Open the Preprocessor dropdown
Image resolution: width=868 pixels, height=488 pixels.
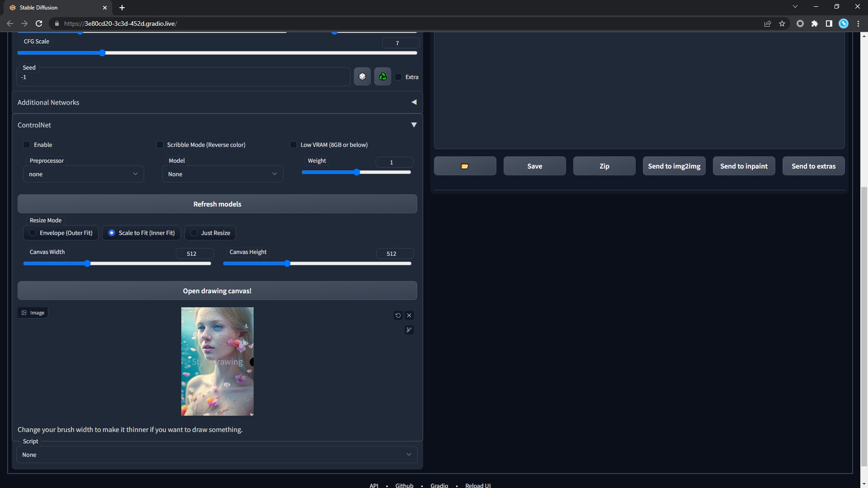point(83,174)
